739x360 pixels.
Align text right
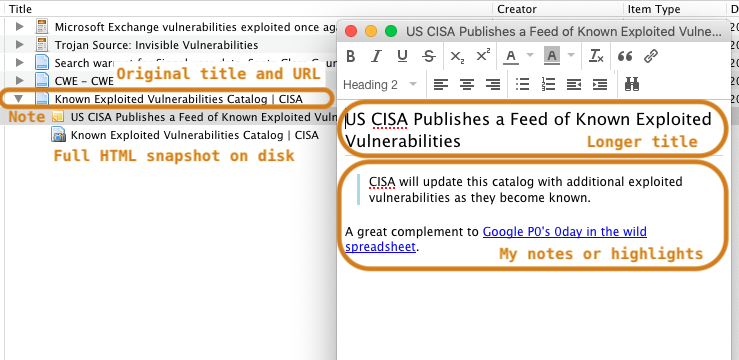pyautogui.click(x=493, y=84)
